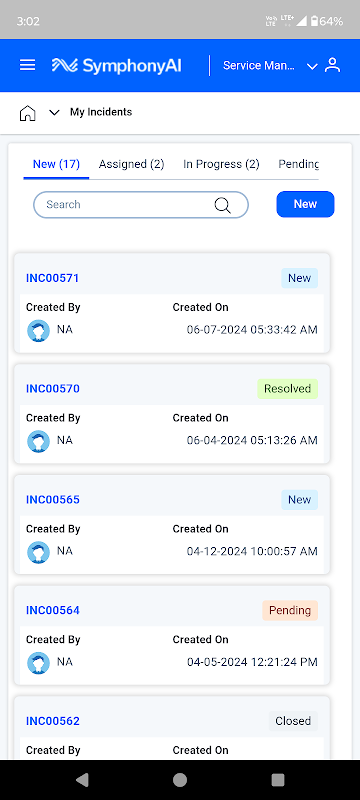Click the blue New button

click(x=305, y=204)
